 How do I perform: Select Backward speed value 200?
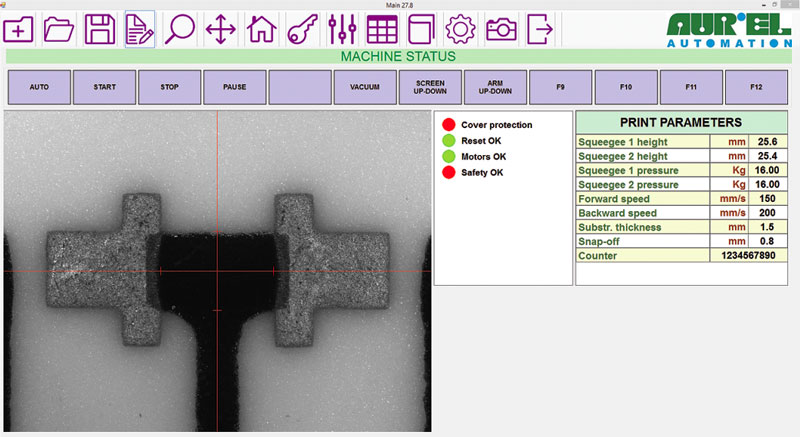[767, 213]
